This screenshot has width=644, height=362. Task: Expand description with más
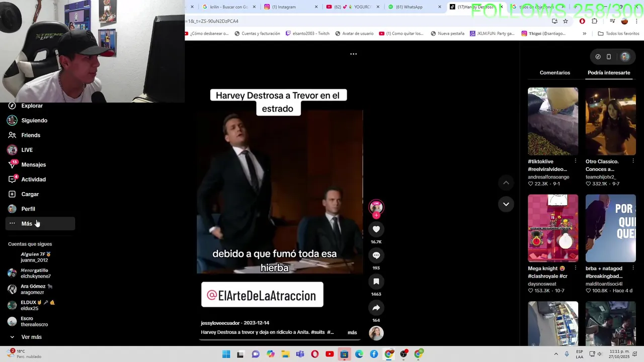352,332
